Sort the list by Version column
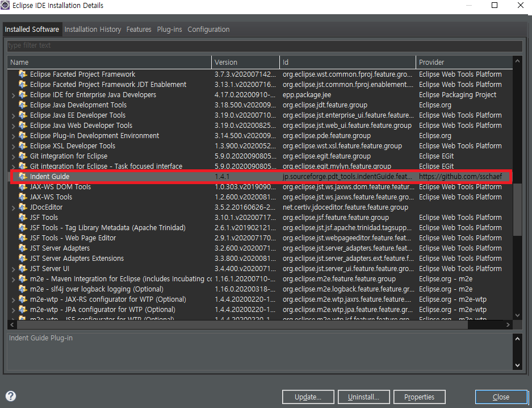 pyautogui.click(x=246, y=62)
